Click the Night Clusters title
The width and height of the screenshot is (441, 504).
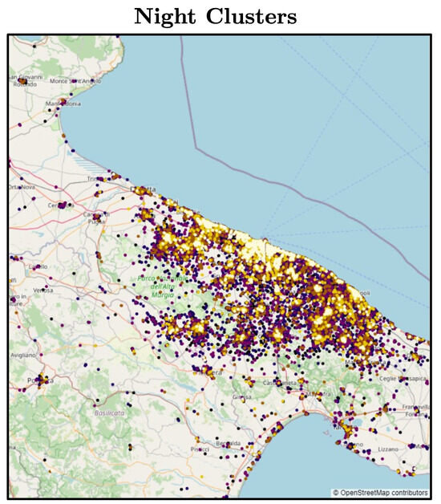(x=216, y=16)
